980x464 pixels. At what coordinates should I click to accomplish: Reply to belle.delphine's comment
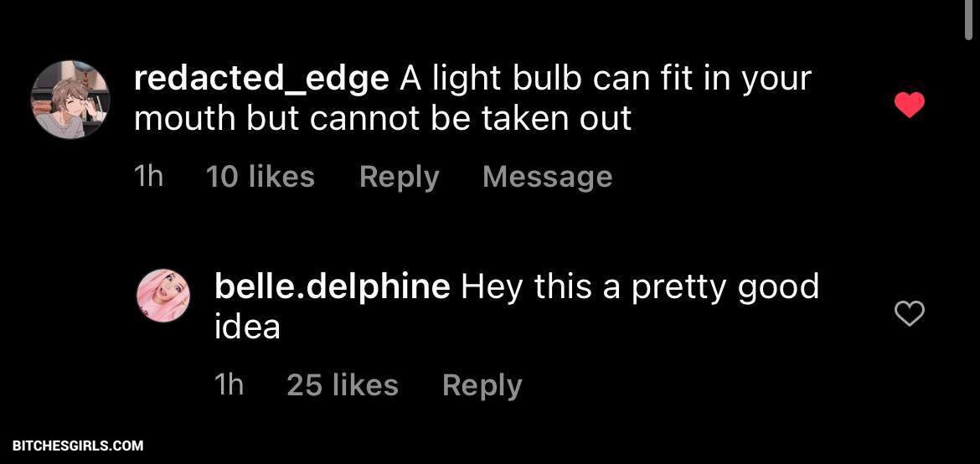[482, 385]
